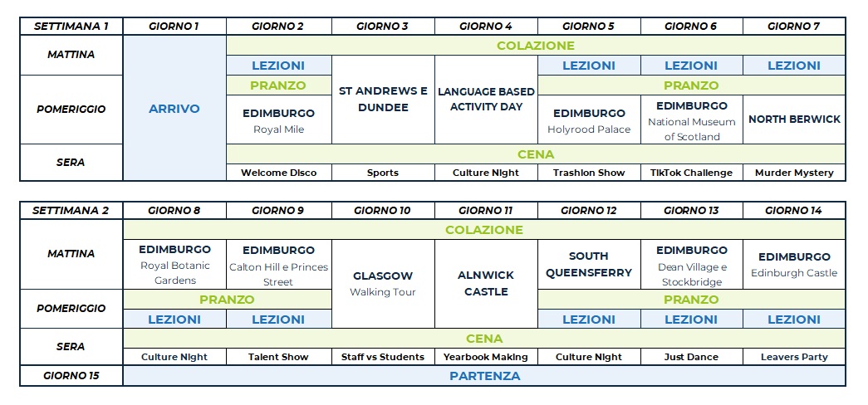Click the Settimana 2 header cell
The width and height of the screenshot is (868, 405).
pos(71,211)
